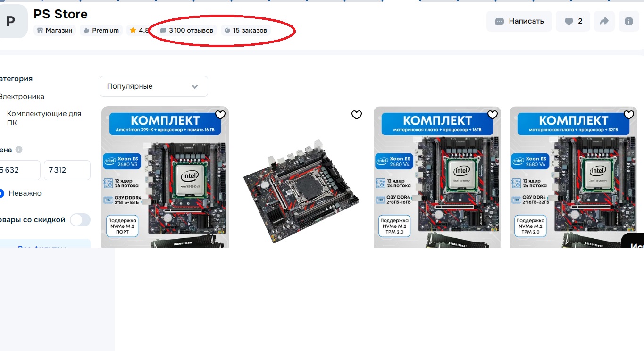Open the store info icon
Viewport: 644px width, 351px height.
(628, 21)
